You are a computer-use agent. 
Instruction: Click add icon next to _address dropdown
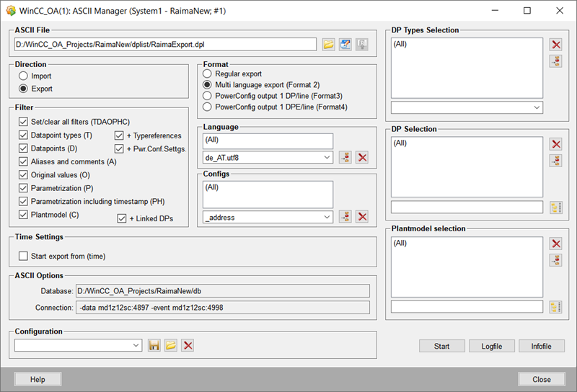(x=345, y=216)
